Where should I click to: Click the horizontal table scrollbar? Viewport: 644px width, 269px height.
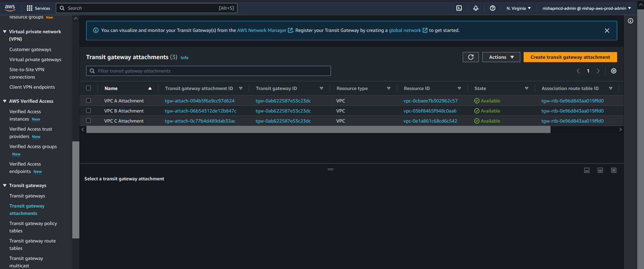[318, 130]
